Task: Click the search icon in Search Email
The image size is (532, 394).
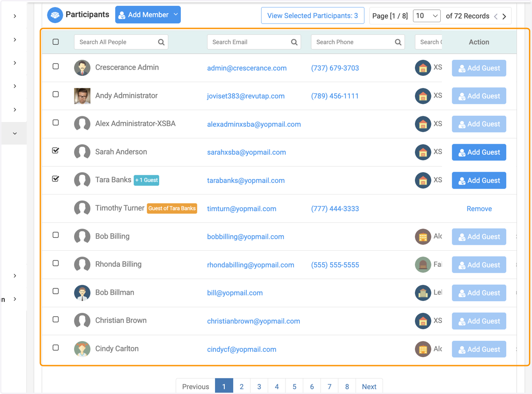Action: coord(294,42)
